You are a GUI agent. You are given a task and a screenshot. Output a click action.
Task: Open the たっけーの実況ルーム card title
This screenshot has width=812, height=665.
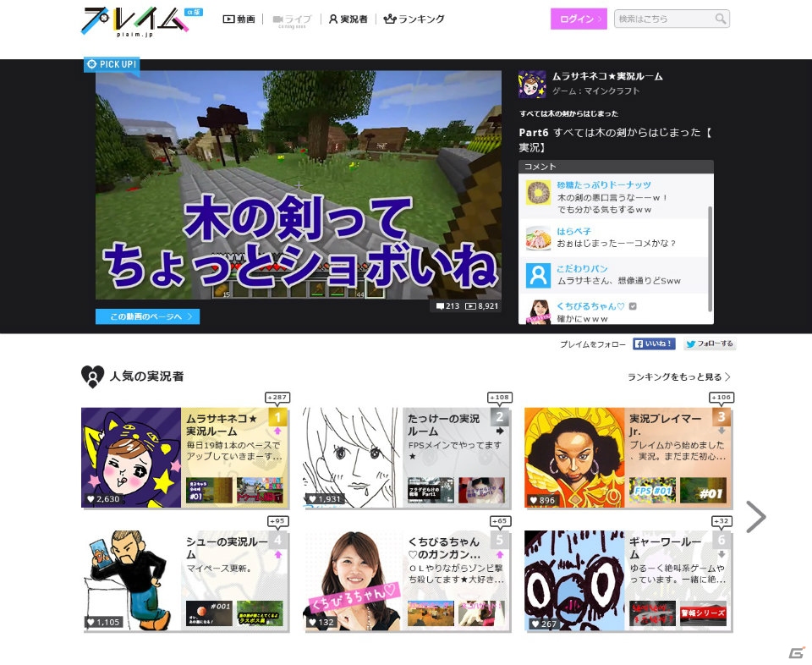coord(444,426)
